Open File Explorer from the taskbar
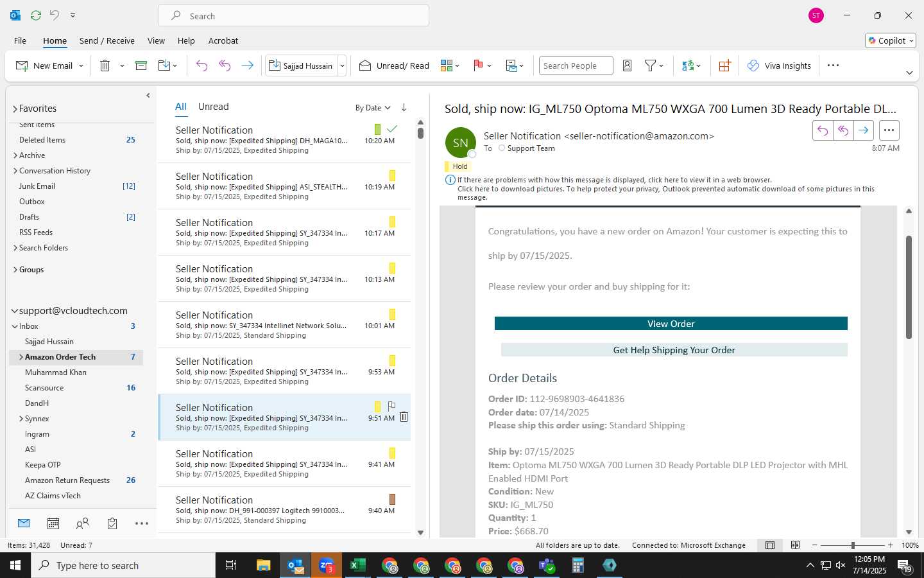Screen dimensions: 924x578 click(x=264, y=565)
